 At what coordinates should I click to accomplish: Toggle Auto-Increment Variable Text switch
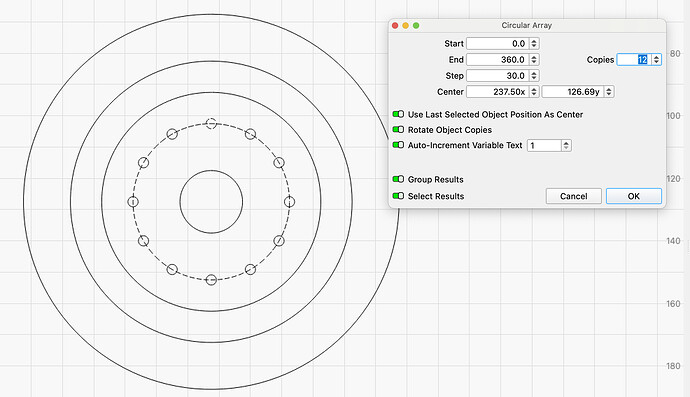click(398, 145)
